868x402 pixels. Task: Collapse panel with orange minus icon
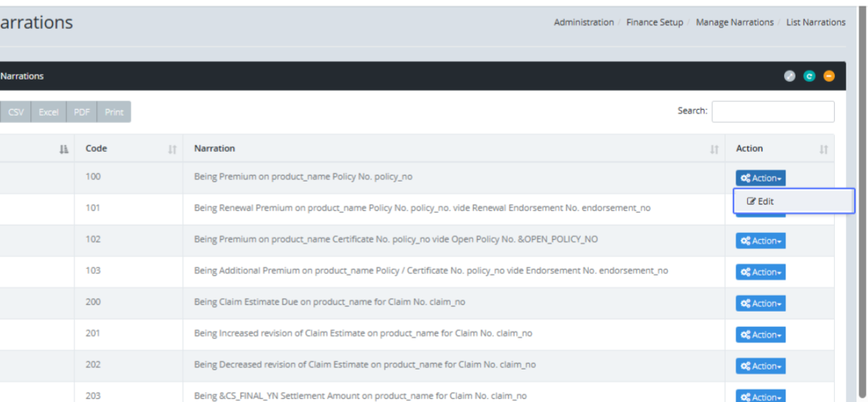coord(829,76)
